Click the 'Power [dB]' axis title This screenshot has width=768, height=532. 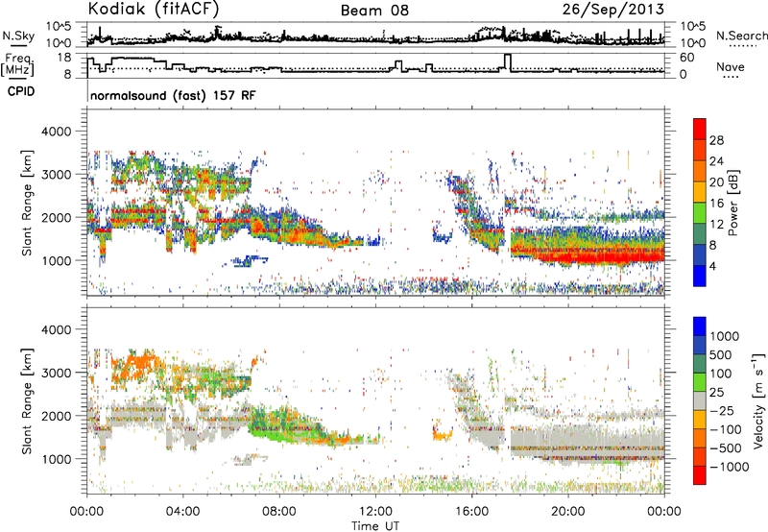point(733,203)
